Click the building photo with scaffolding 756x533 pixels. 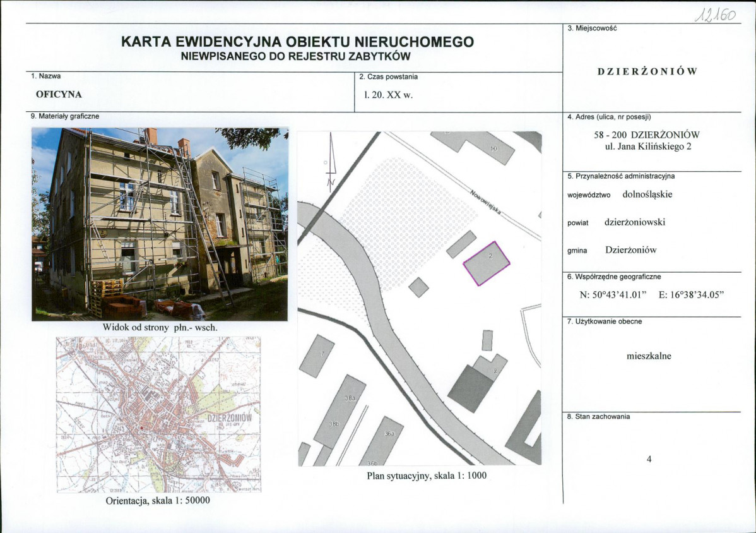[160, 224]
